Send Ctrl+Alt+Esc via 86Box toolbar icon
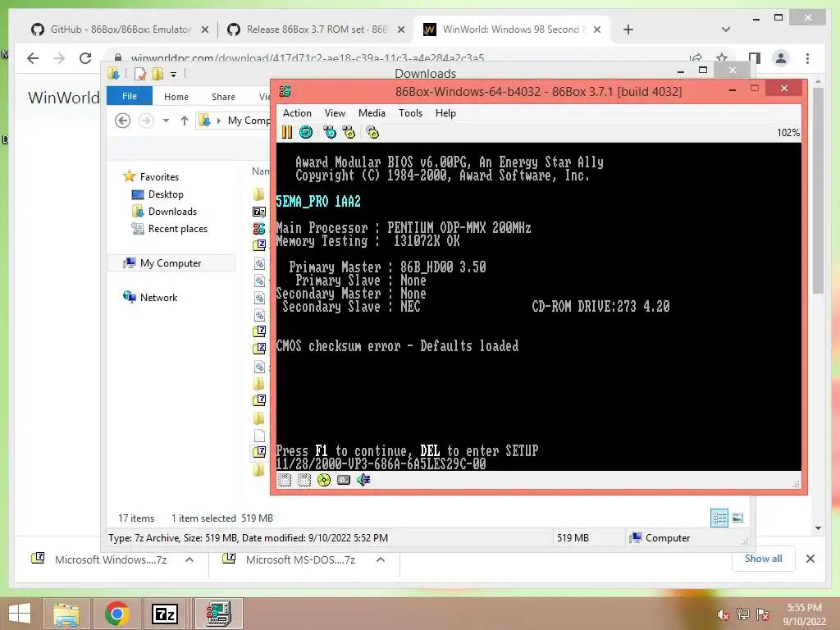 pos(349,132)
